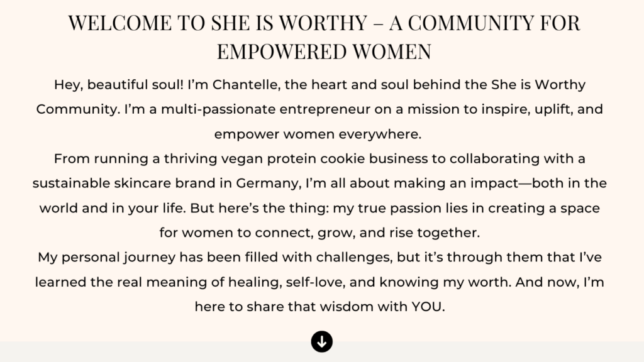Screen dimensions: 644x362
Task: Click the line "for women to connect, grow, and rise together."
Action: [319, 233]
